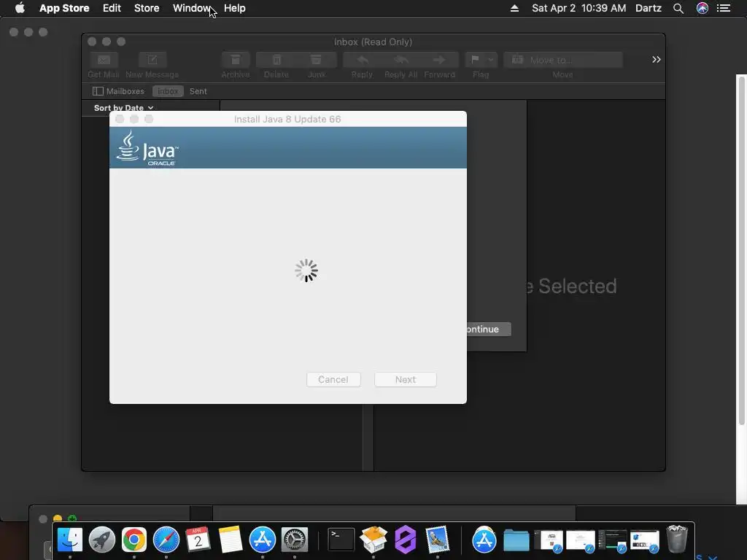This screenshot has height=560, width=747.
Task: Open the yellow Notes app in dock
Action: 231,540
